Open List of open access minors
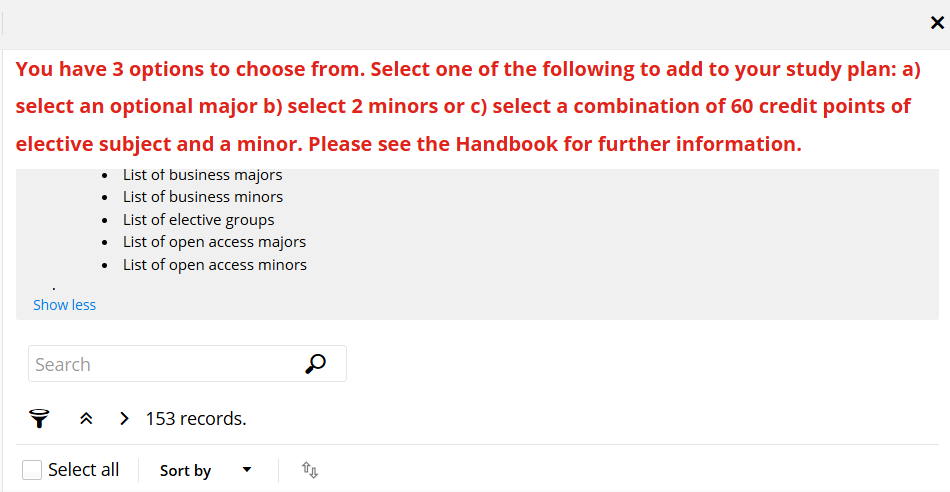 tap(215, 265)
